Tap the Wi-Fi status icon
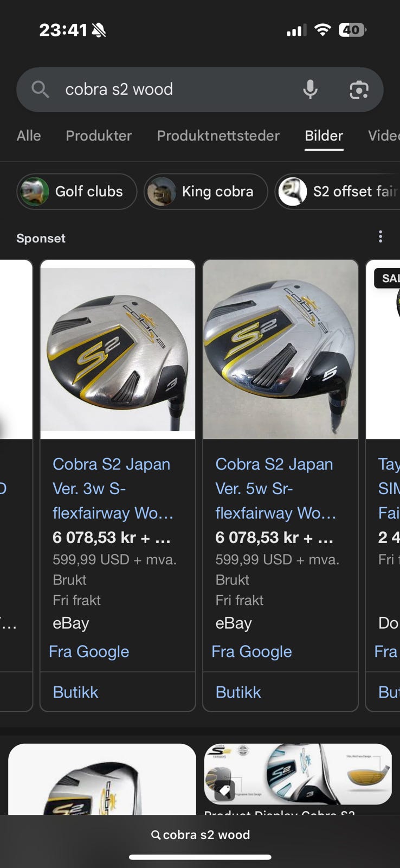400x868 pixels. click(322, 30)
